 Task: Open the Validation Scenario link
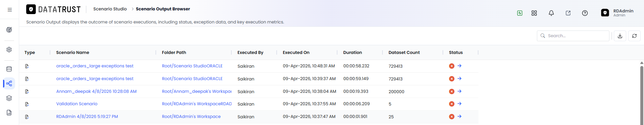click(x=77, y=104)
